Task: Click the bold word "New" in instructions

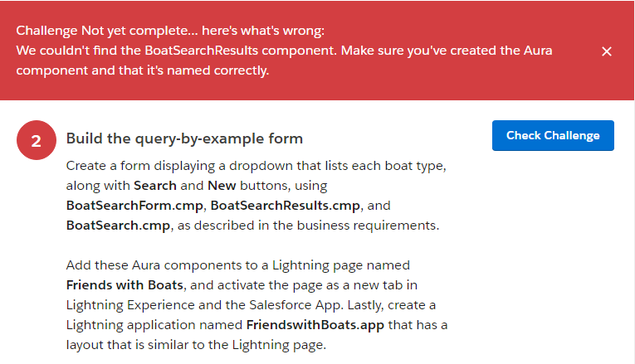Action: pyautogui.click(x=222, y=186)
